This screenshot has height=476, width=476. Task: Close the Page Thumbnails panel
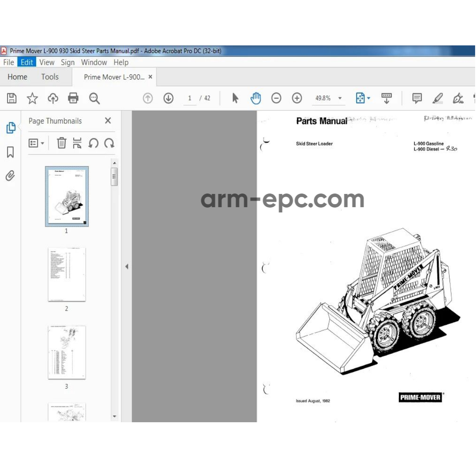[108, 120]
